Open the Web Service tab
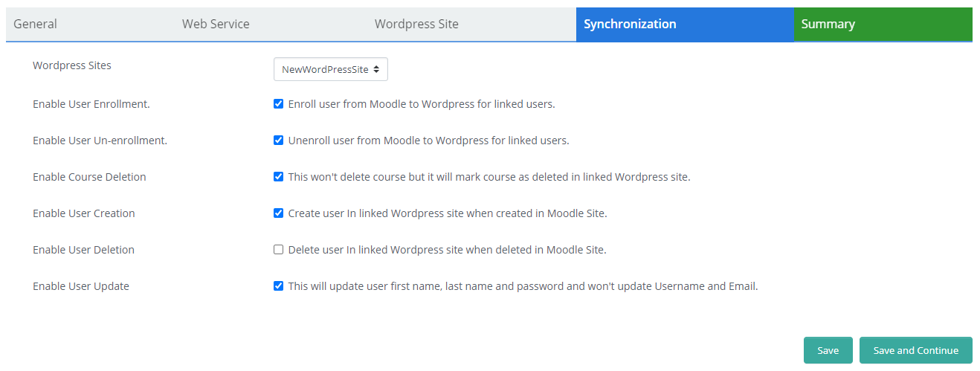Viewport: 980px width, 371px height. tap(271, 24)
